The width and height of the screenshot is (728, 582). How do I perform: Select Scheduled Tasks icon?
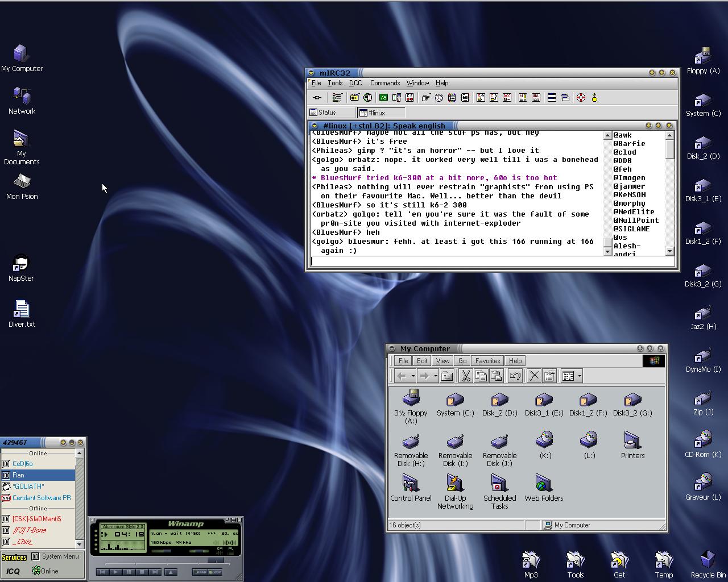(x=499, y=492)
